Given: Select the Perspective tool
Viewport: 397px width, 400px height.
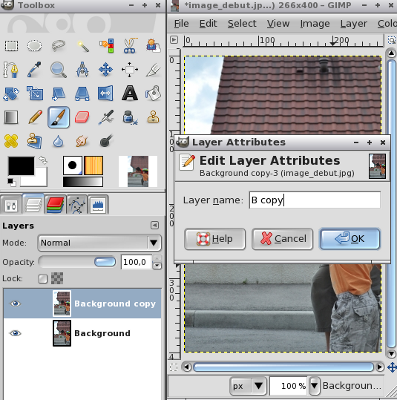Looking at the screenshot, I should click(x=82, y=93).
